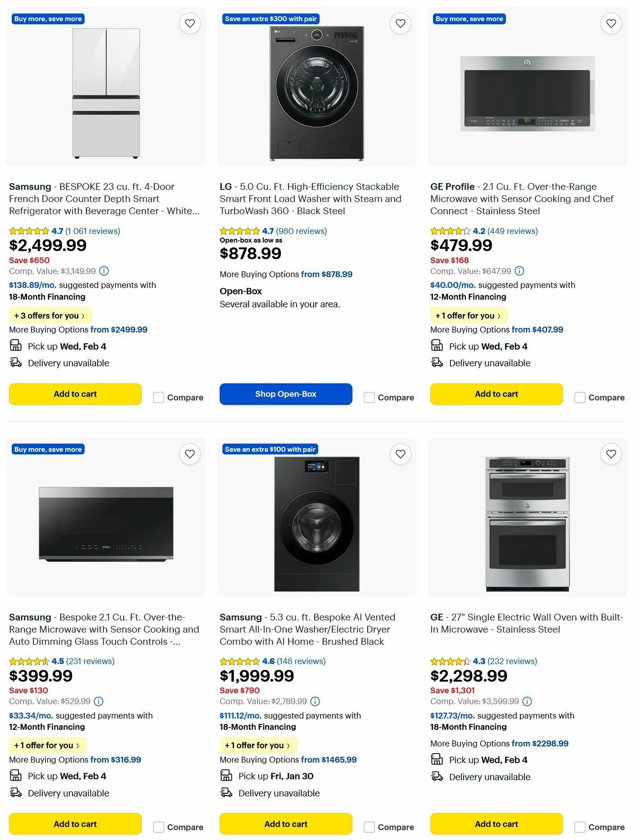Screen dimensions: 636x840
Task: Save the Samsung BESPOKE refrigerator to wishlist
Action: pyautogui.click(x=190, y=23)
